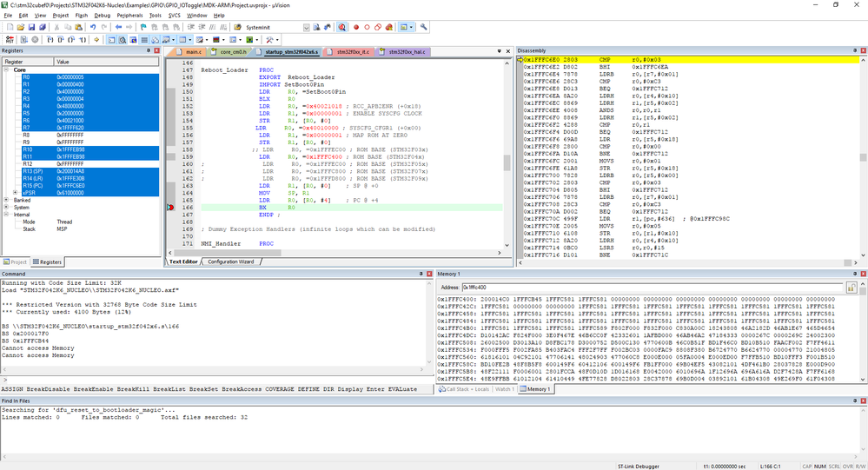Click the Disable All Breakpoints icon
868x470 pixels.
click(x=378, y=27)
